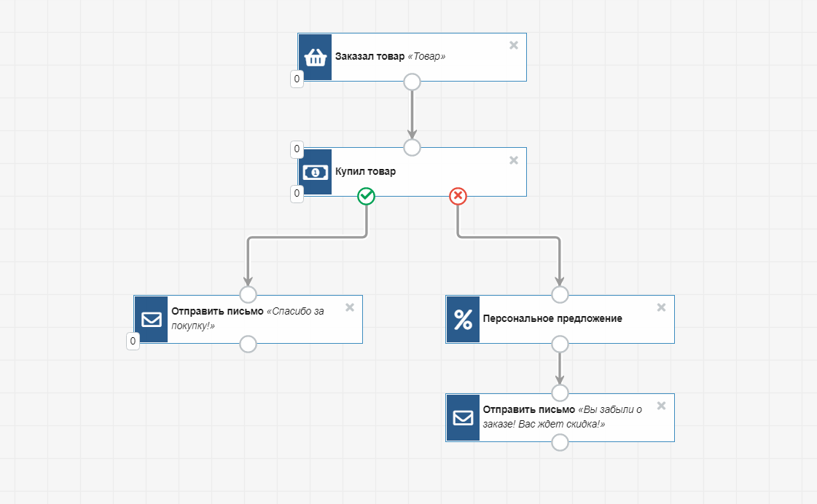
Task: Click the input connector atop «Персональное предложение»
Action: [560, 294]
